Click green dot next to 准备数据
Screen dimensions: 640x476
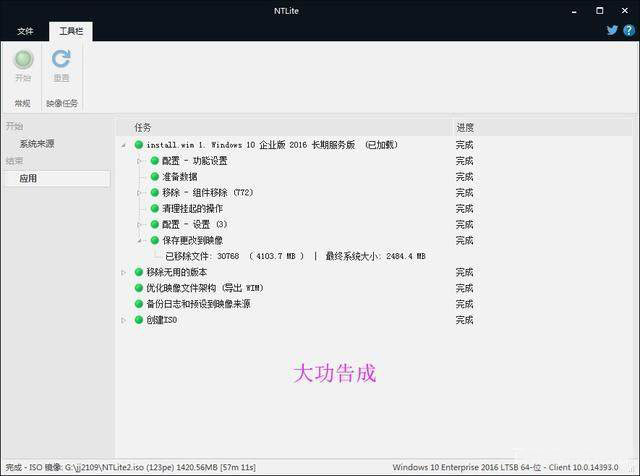(155, 176)
